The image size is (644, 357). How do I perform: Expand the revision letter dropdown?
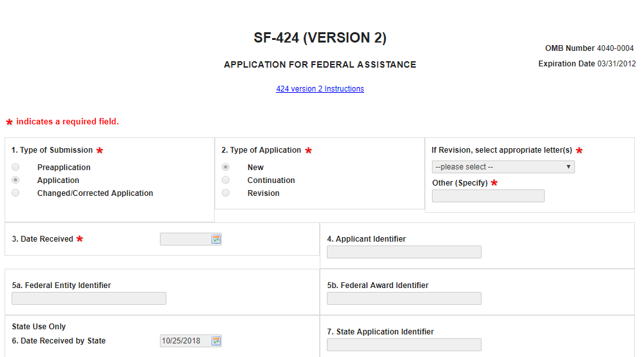[503, 167]
